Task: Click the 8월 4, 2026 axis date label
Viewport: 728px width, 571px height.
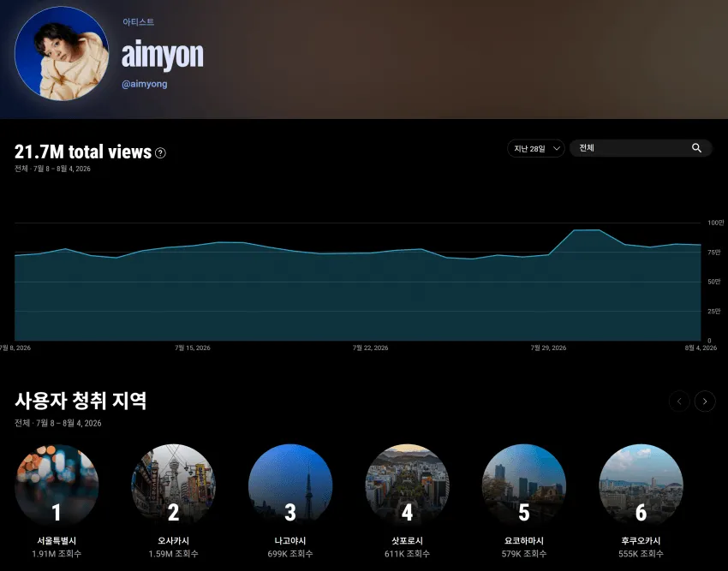Action: click(x=701, y=348)
